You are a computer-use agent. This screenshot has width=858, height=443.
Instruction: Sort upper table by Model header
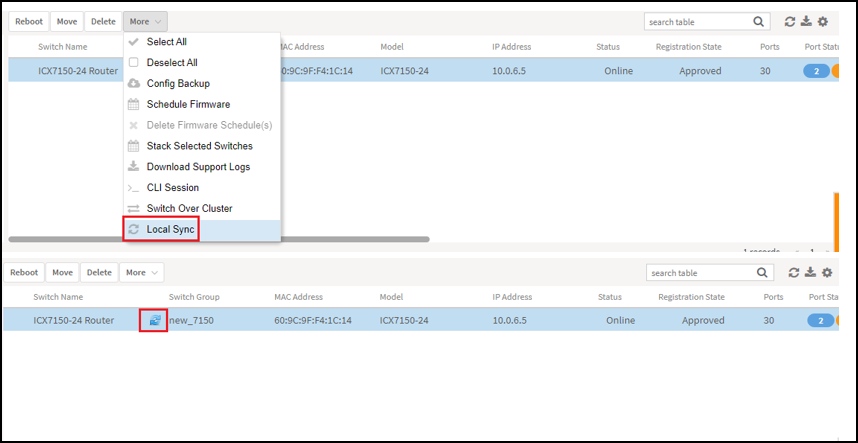point(392,47)
